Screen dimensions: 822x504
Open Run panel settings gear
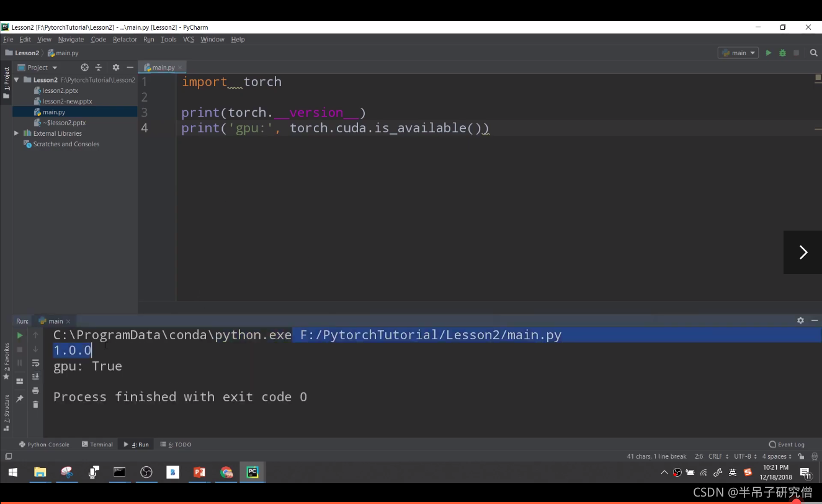[800, 321]
